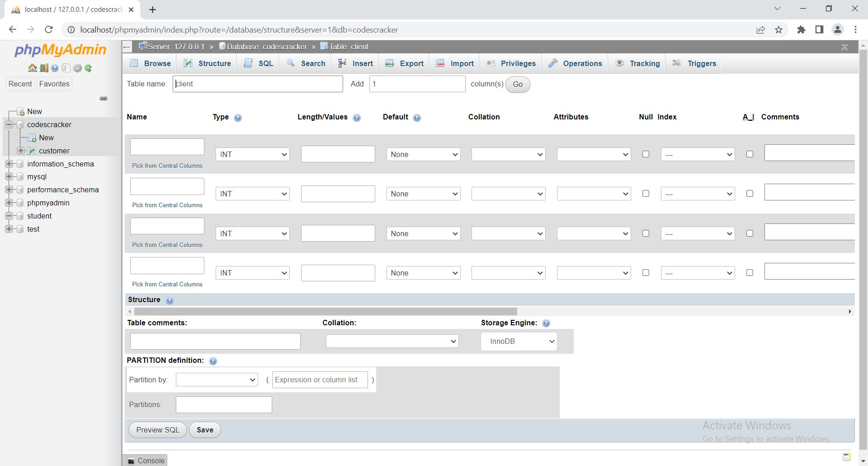Open the Storage Engine dropdown set to InnoDB
The height and width of the screenshot is (466, 868).
519,341
